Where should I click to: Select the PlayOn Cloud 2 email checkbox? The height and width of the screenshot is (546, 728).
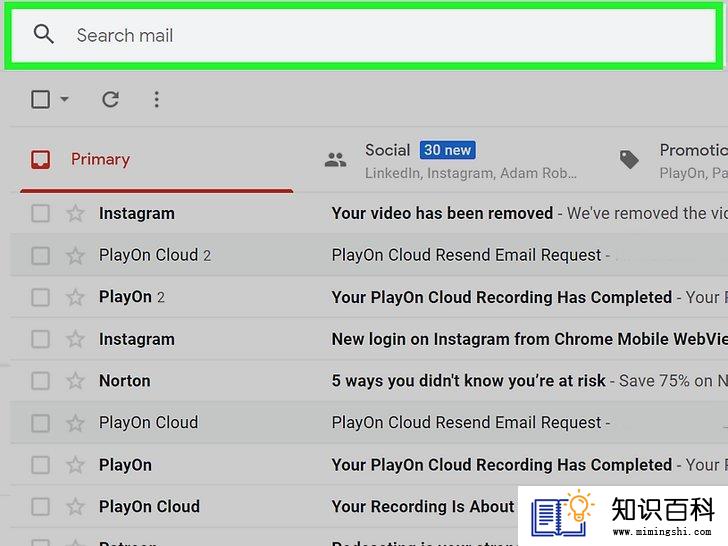(x=40, y=255)
